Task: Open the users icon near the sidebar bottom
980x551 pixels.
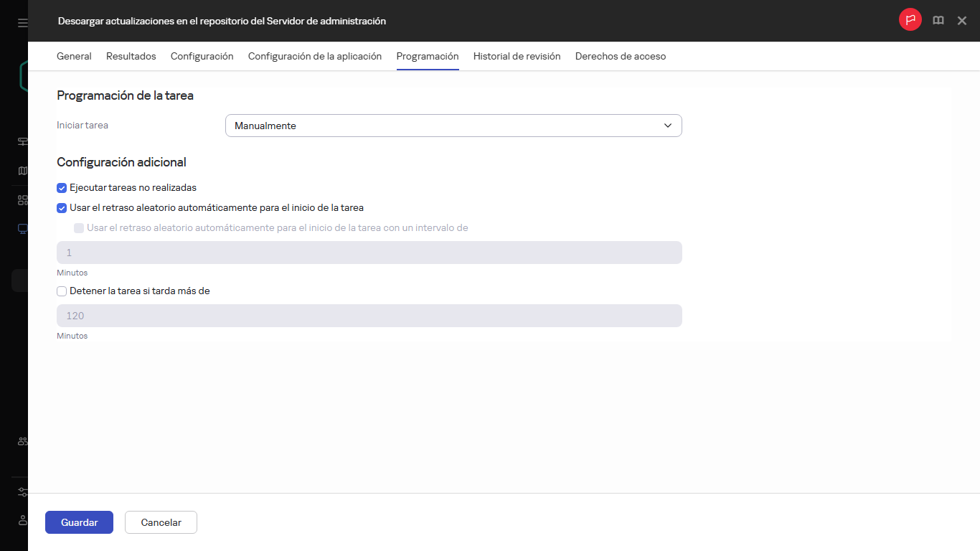Action: pos(21,441)
